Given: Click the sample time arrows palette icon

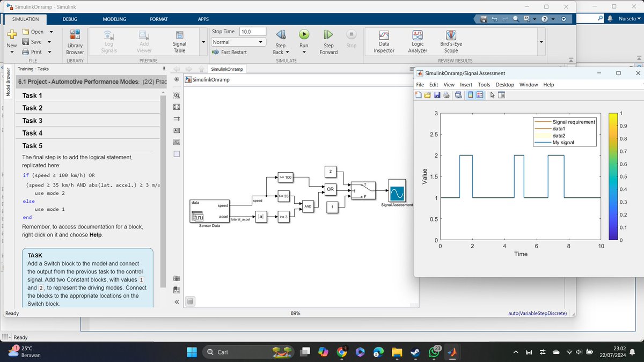Looking at the screenshot, I should (177, 119).
